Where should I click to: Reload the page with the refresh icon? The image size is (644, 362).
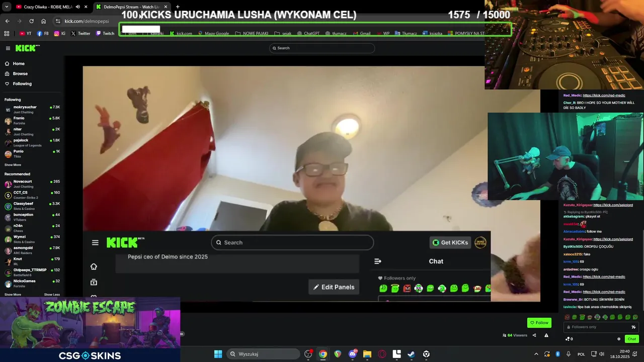click(31, 21)
